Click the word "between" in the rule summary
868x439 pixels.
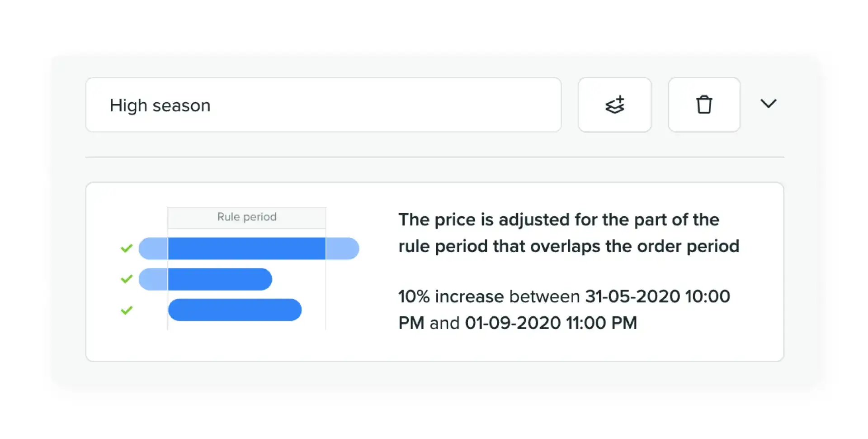pos(544,296)
